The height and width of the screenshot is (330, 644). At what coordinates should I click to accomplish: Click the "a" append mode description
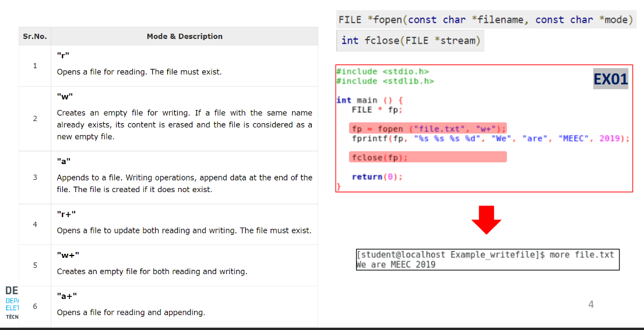coord(184,183)
